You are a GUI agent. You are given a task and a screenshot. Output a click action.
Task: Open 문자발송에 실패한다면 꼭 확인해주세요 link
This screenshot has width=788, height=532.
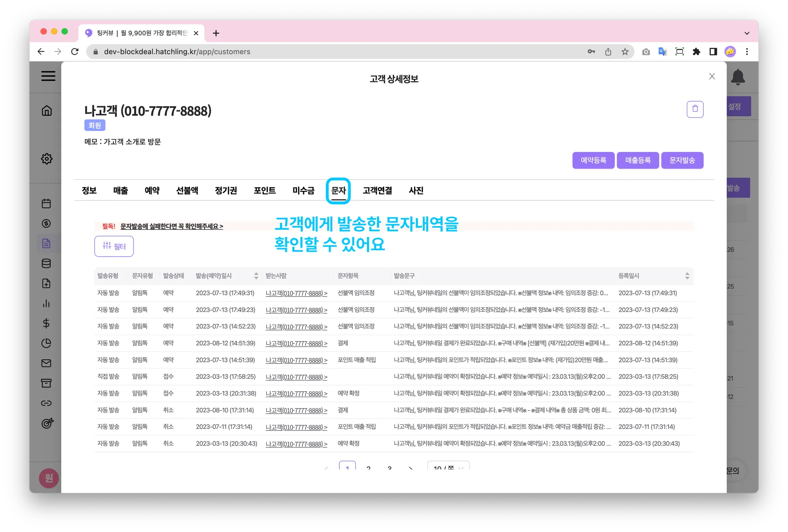pos(172,226)
